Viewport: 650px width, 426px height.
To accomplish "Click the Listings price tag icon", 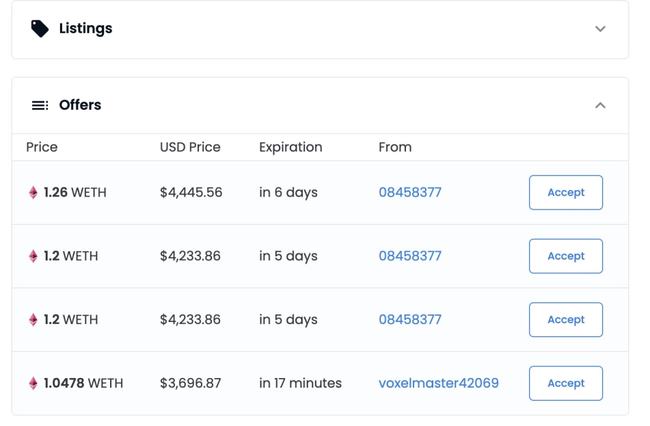I will click(x=40, y=29).
